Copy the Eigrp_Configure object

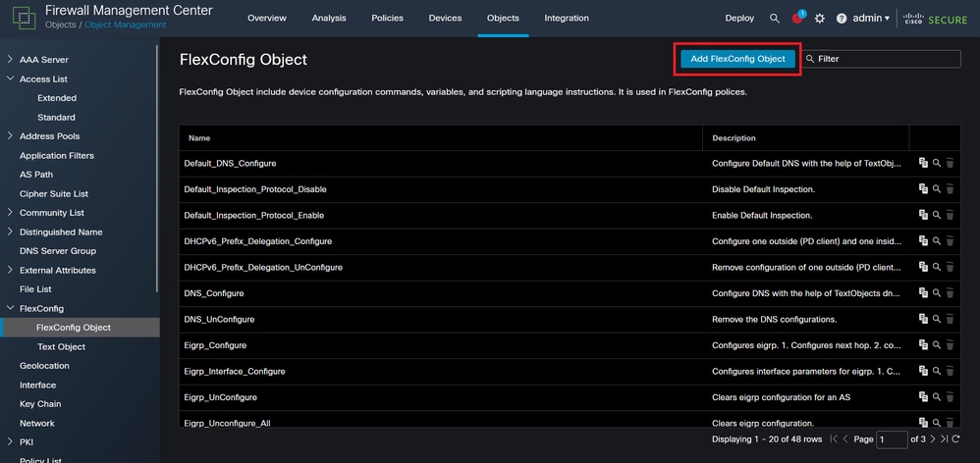point(923,345)
